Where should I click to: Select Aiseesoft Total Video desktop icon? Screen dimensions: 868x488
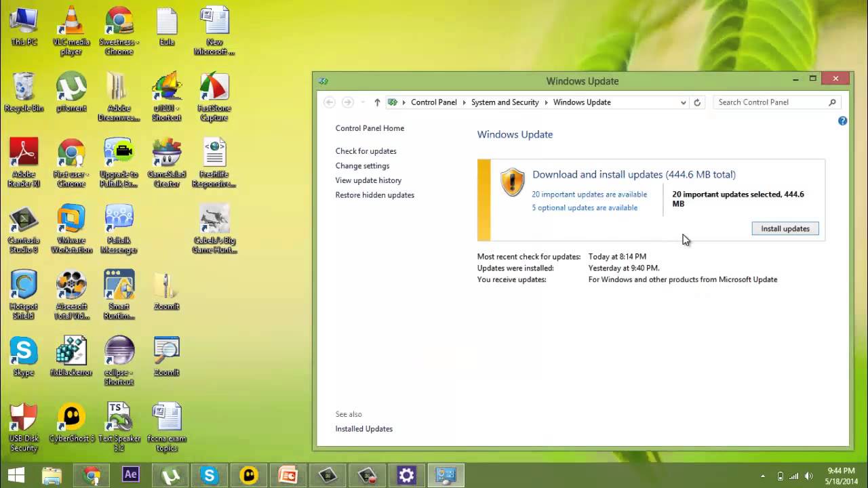point(71,296)
